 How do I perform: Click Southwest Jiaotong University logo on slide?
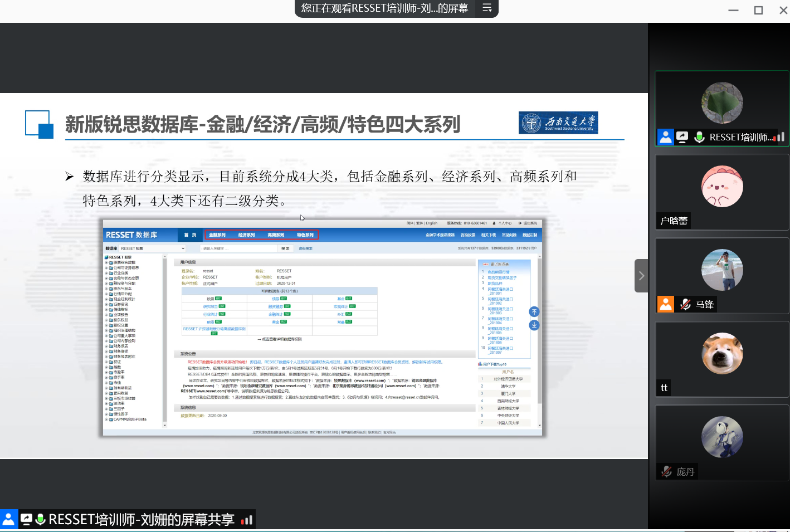[558, 123]
